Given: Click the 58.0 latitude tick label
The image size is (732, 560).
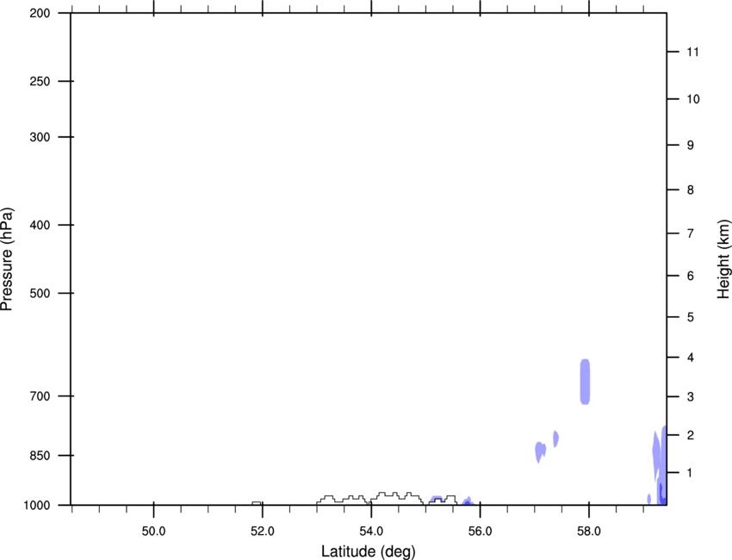Looking at the screenshot, I should (589, 532).
